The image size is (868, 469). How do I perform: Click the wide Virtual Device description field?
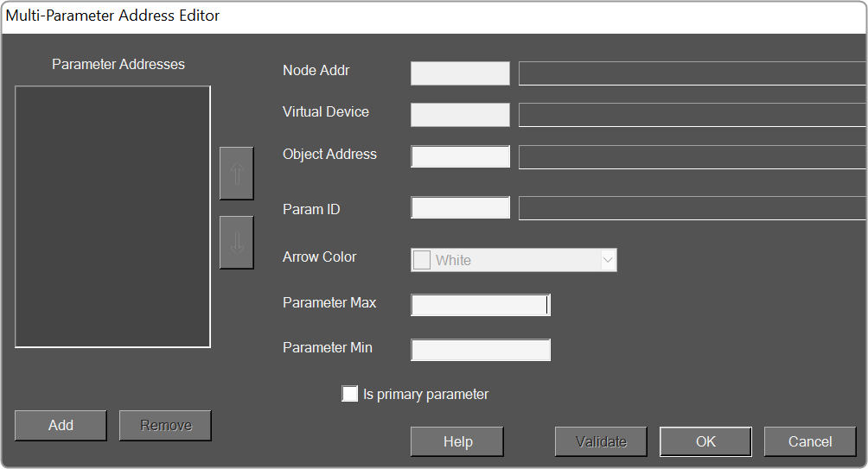coord(692,115)
